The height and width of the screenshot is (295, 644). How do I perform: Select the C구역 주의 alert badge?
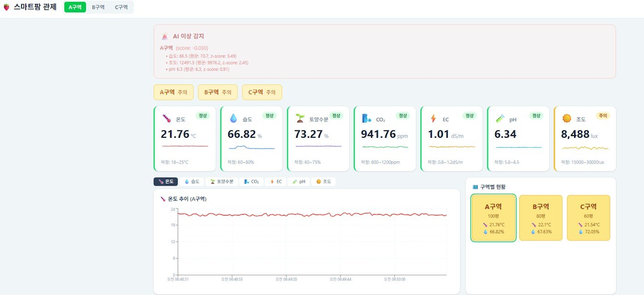point(262,92)
